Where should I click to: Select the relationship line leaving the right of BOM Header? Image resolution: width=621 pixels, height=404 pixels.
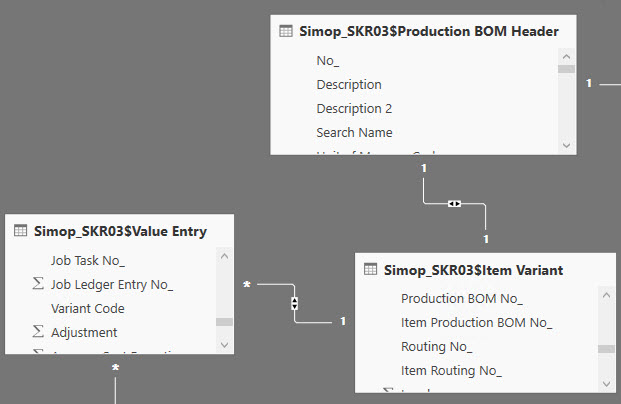click(x=610, y=84)
